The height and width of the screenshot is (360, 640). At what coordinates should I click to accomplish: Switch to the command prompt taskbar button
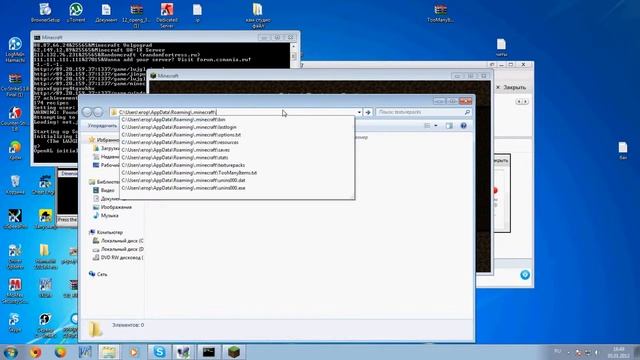coord(209,352)
